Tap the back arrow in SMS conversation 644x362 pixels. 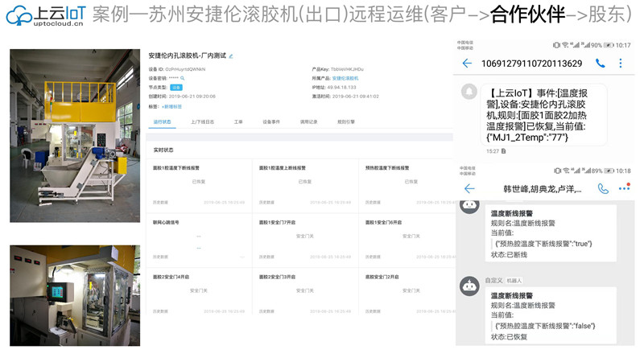[x=467, y=64]
